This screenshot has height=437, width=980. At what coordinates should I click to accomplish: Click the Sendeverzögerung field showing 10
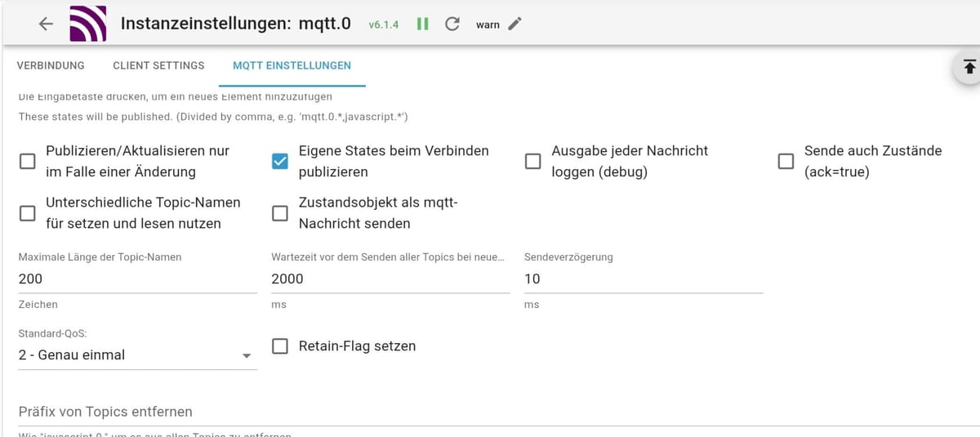point(644,279)
